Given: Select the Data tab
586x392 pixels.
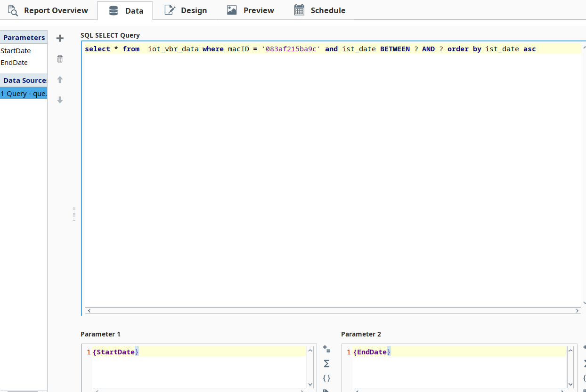Looking at the screenshot, I should 125,10.
